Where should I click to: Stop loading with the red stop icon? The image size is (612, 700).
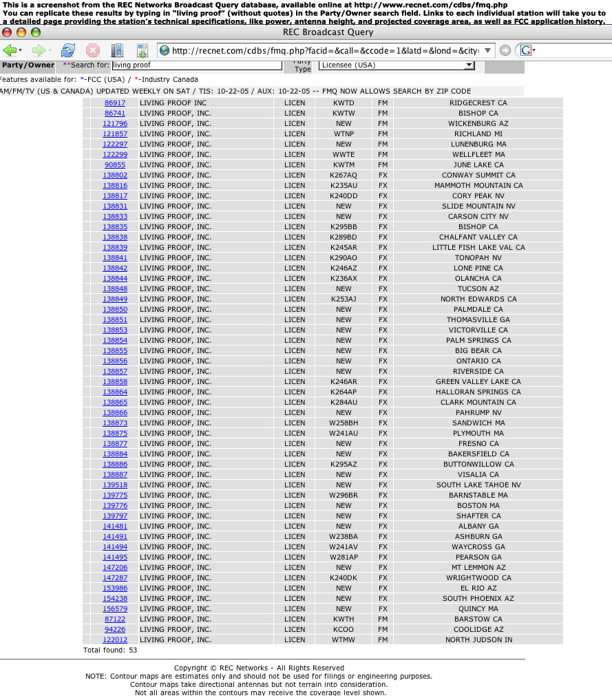93,50
